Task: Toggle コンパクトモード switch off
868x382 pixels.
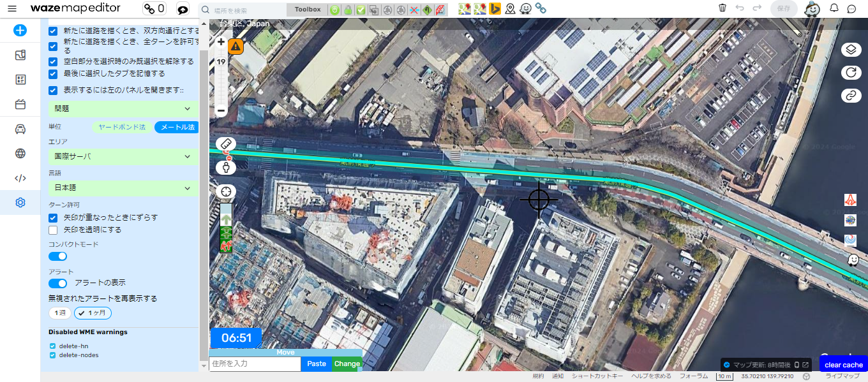Action: point(58,256)
